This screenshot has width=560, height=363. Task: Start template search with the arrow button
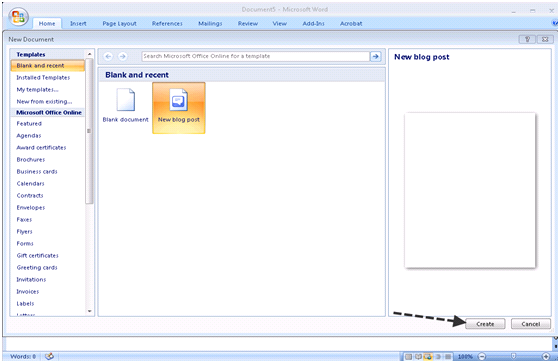[375, 56]
